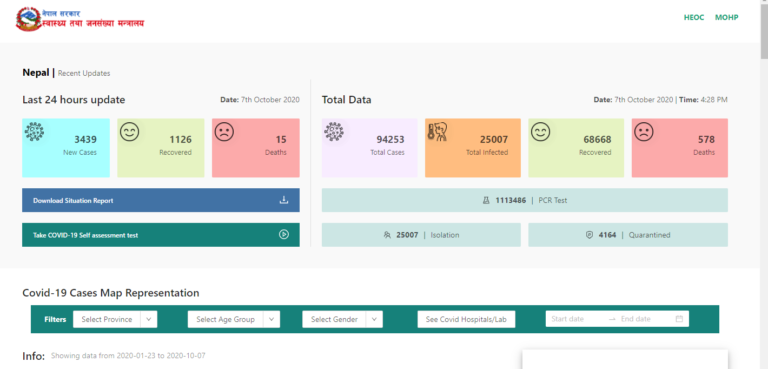Viewport: 768px width, 369px height.
Task: Click the play circle icon on Self assessment bar
Action: click(284, 235)
